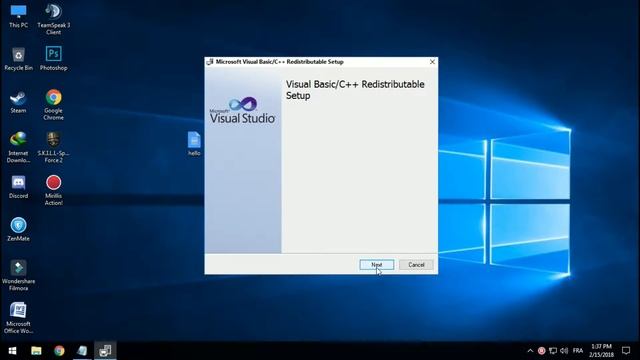
Task: Select the ZenMate desktop shortcut
Action: 18,230
